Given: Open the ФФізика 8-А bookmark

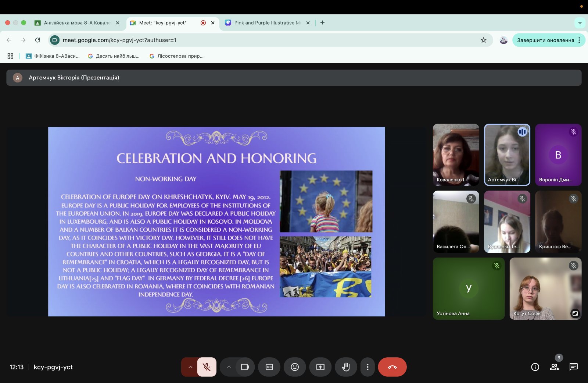Looking at the screenshot, I should [53, 56].
